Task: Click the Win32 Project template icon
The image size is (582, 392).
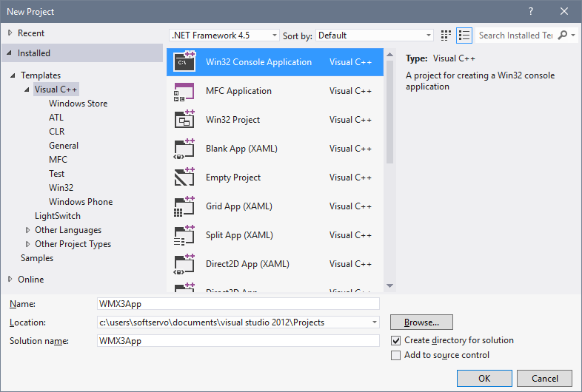Action: pos(184,119)
